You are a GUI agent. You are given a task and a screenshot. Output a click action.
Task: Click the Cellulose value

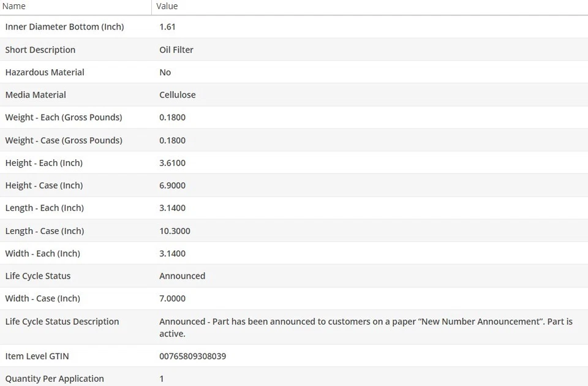(x=178, y=95)
